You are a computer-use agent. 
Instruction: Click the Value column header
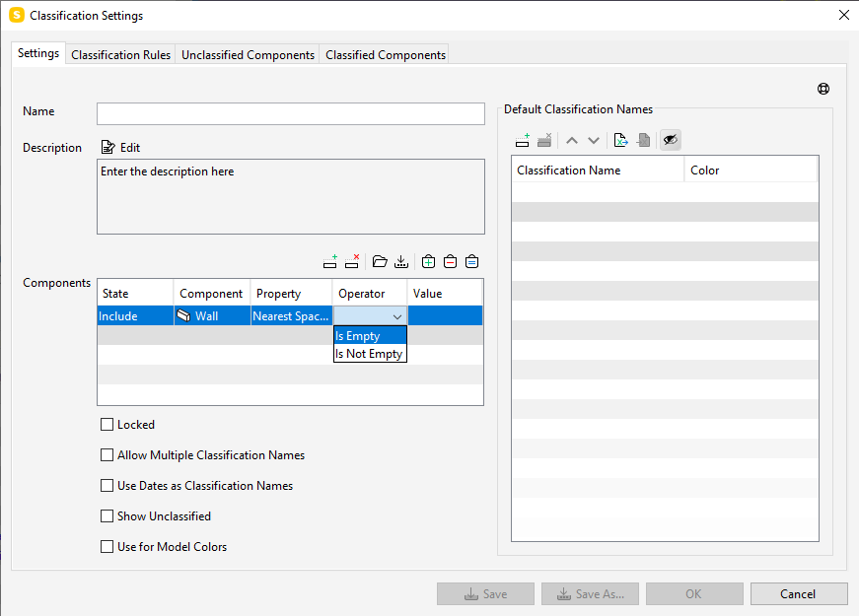click(446, 294)
